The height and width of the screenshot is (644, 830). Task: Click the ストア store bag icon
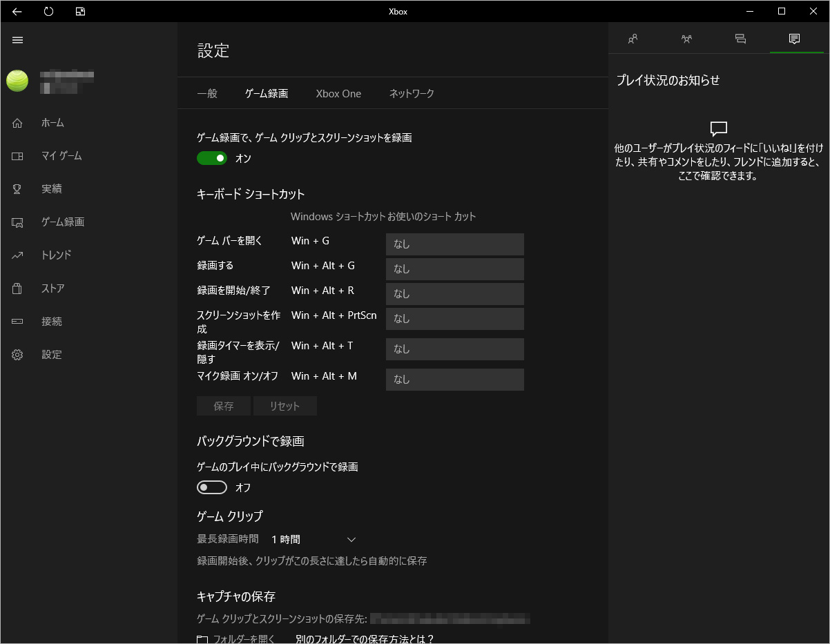pyautogui.click(x=17, y=289)
